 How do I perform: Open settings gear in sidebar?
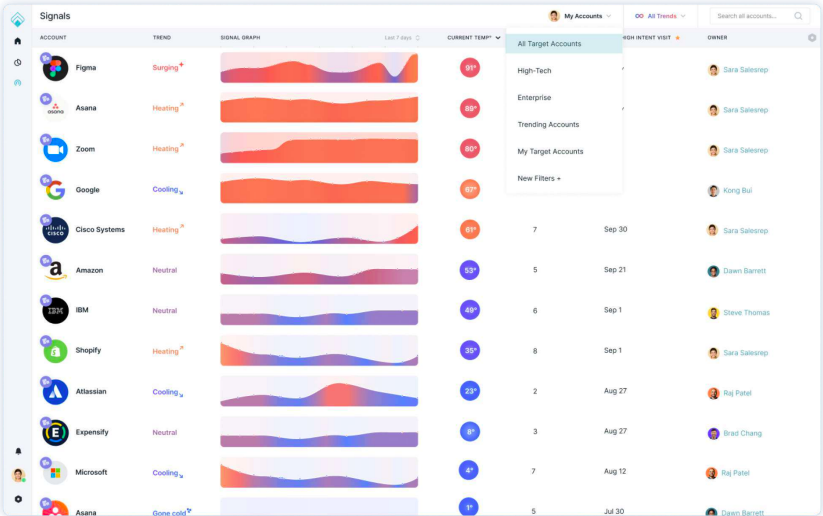18,499
